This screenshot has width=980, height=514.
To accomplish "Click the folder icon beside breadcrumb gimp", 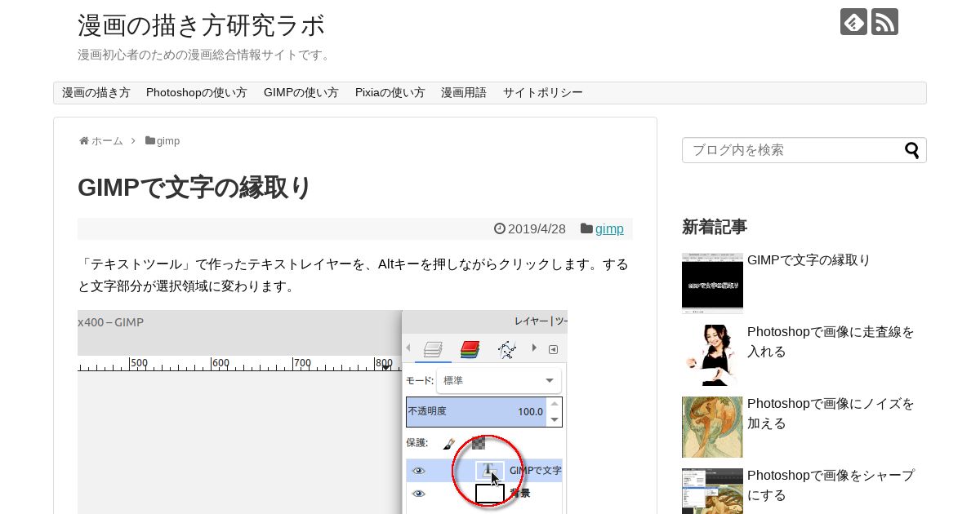I will click(150, 140).
